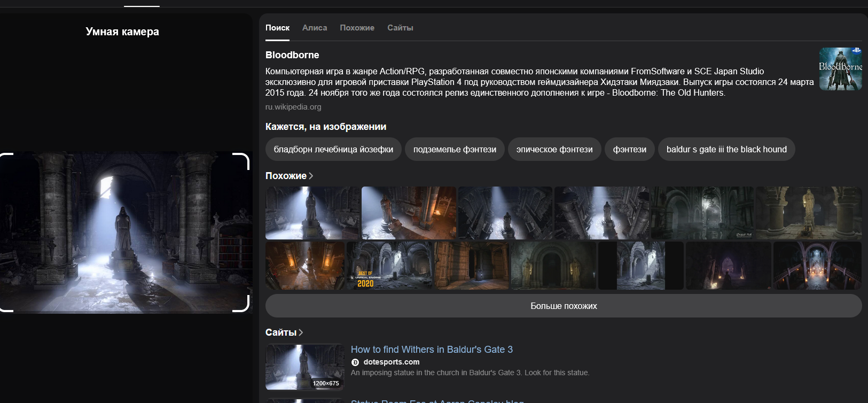
Task: Click the dotesports favicon icon
Action: (x=355, y=362)
